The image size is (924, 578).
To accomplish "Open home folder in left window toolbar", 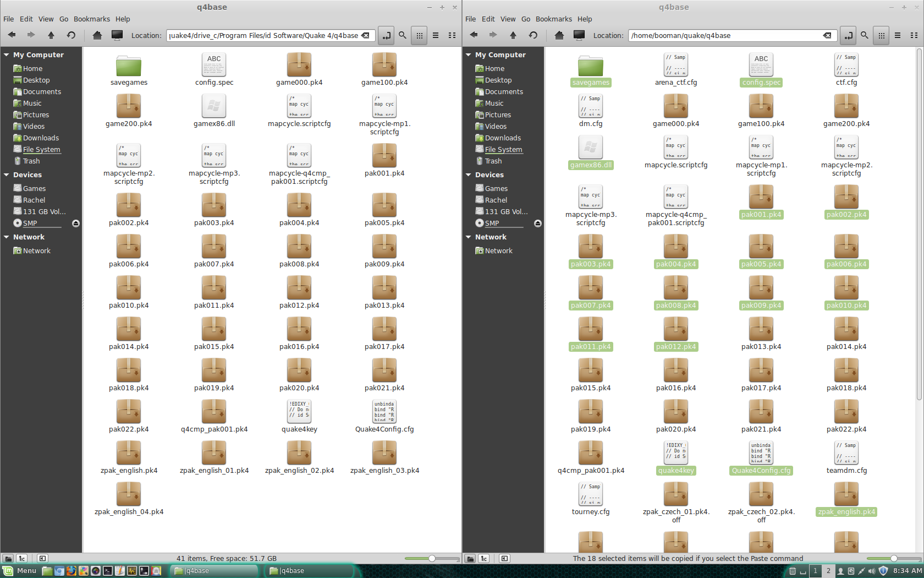I will (x=97, y=35).
